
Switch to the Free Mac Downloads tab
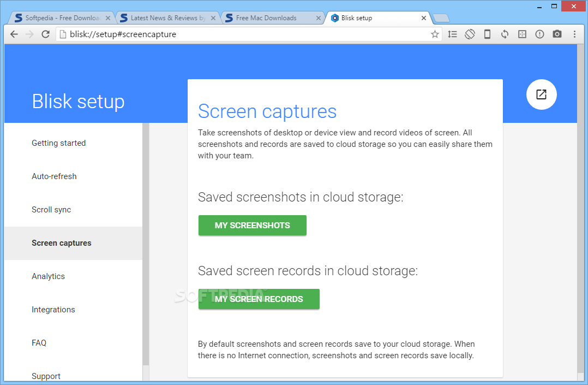click(x=273, y=18)
